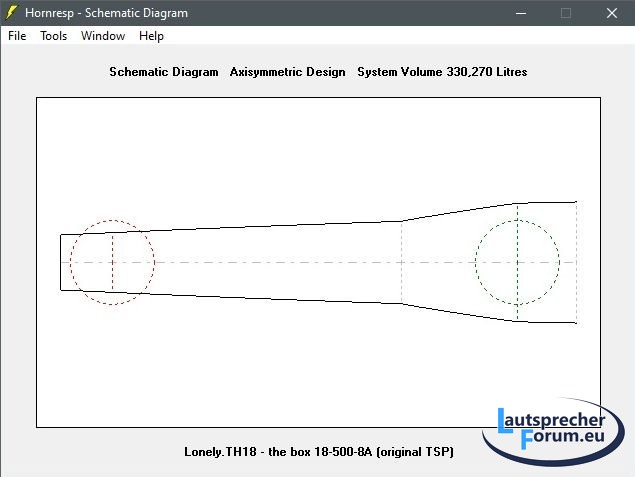Open the Tools menu
This screenshot has height=477, width=635.
pos(54,36)
